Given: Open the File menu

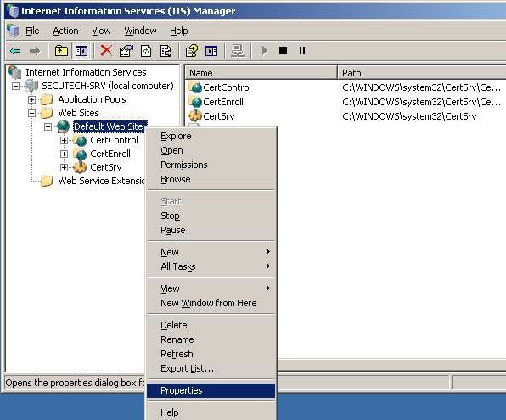Looking at the screenshot, I should (x=32, y=31).
